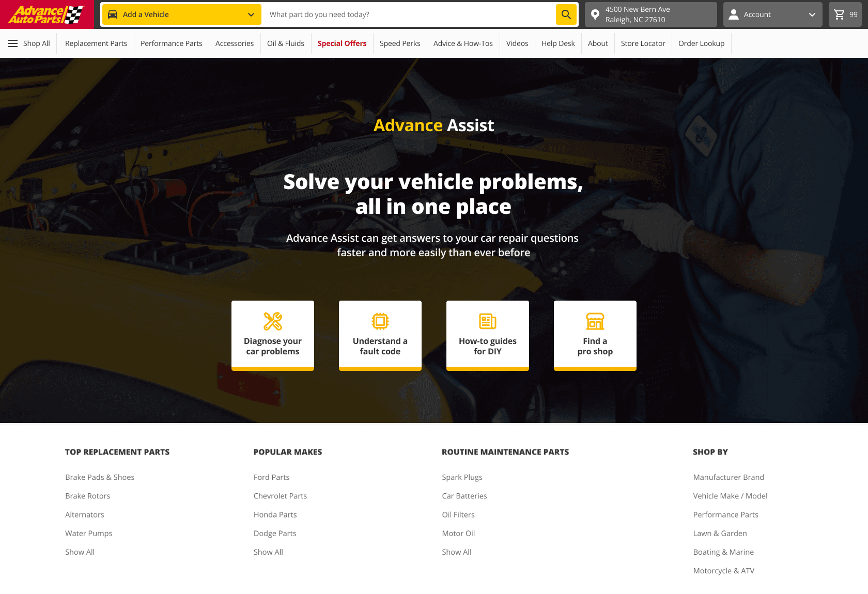Click the Brake Rotors link
The image size is (868, 594).
[88, 496]
